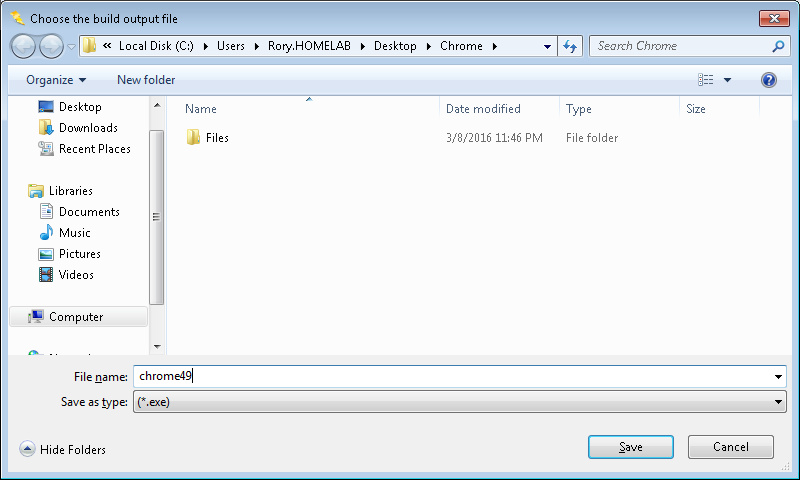Click the navigation pane scroll up arrow

(x=157, y=105)
